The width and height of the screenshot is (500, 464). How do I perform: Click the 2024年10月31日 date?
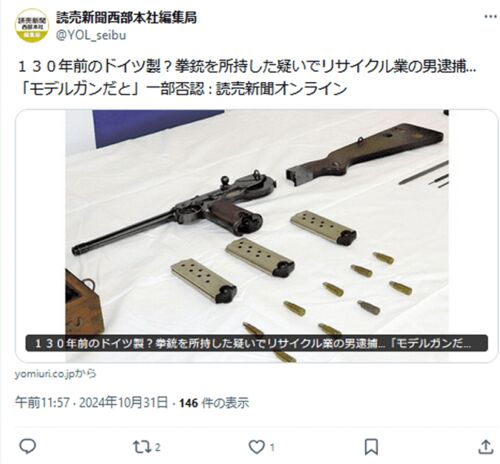123,403
